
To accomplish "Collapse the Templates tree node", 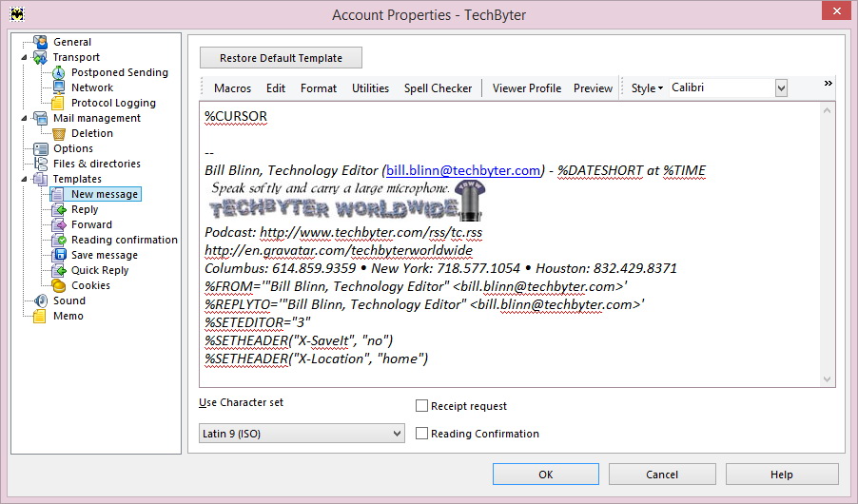I will (x=24, y=179).
